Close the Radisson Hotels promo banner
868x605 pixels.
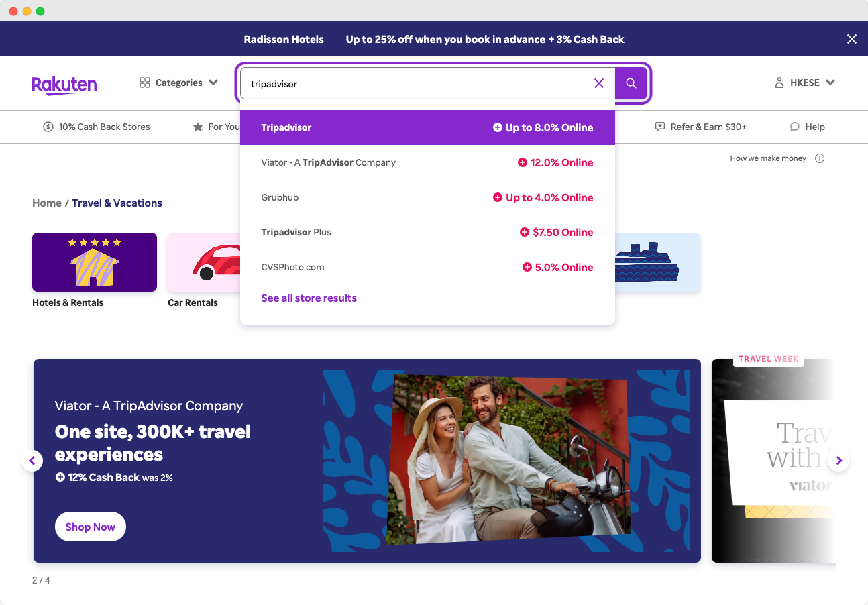click(x=851, y=39)
